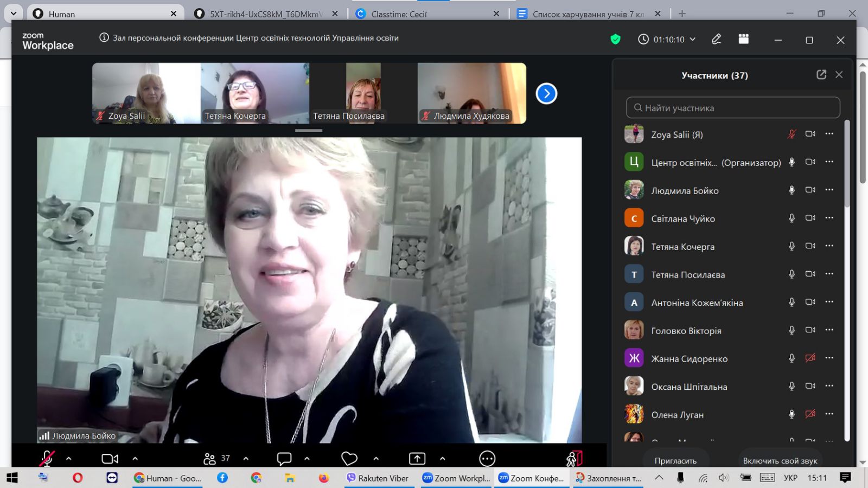The width and height of the screenshot is (868, 488).
Task: Click the Найти участника search field
Action: [733, 108]
